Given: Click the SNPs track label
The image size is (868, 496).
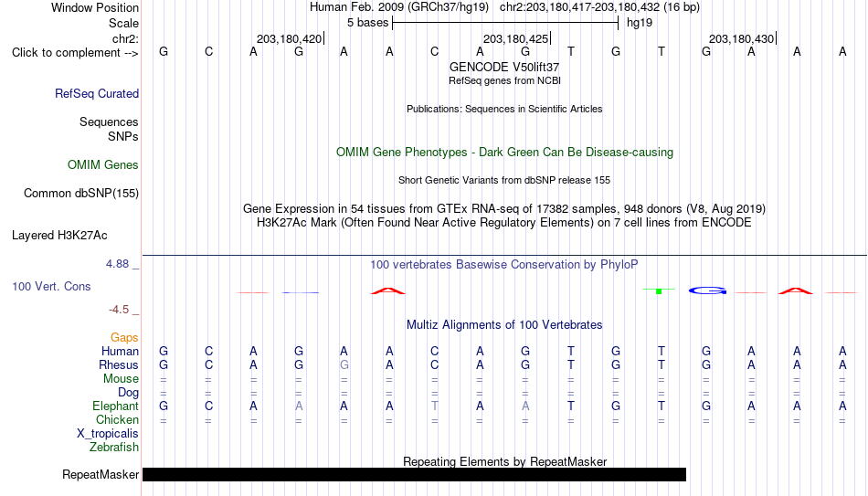Looking at the screenshot, I should pos(123,136).
